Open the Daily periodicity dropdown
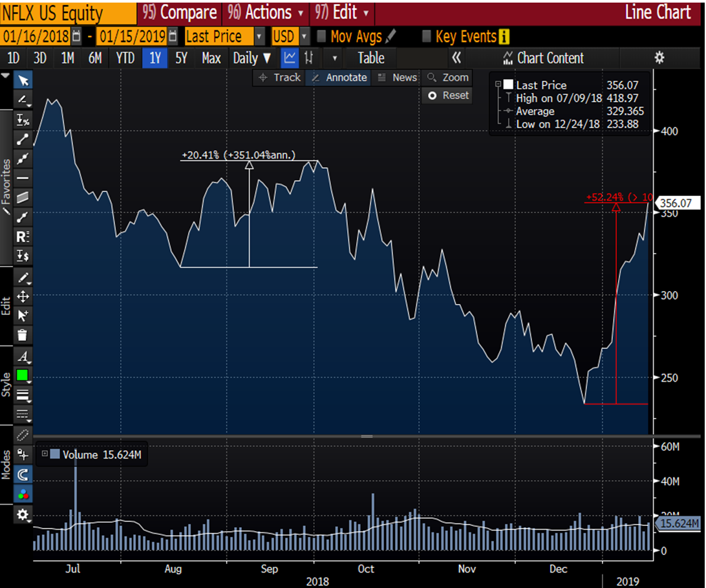Image resolution: width=706 pixels, height=588 pixels. pyautogui.click(x=252, y=58)
